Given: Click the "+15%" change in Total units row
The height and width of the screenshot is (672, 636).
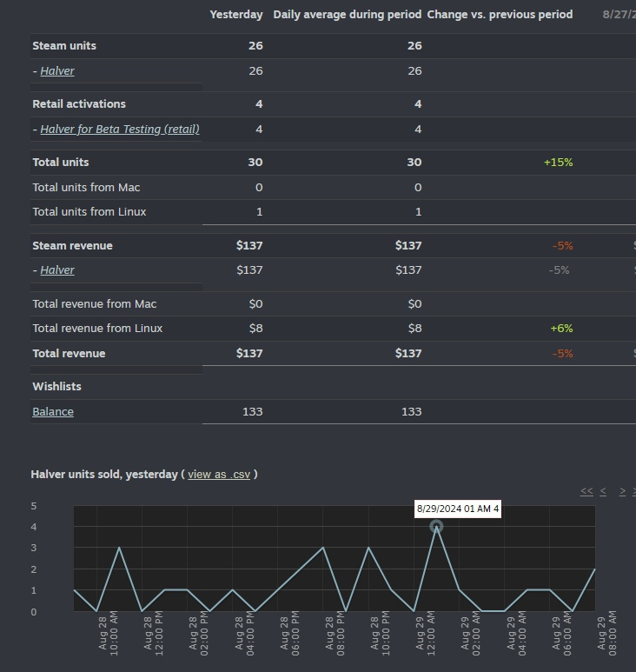Looking at the screenshot, I should click(558, 163).
